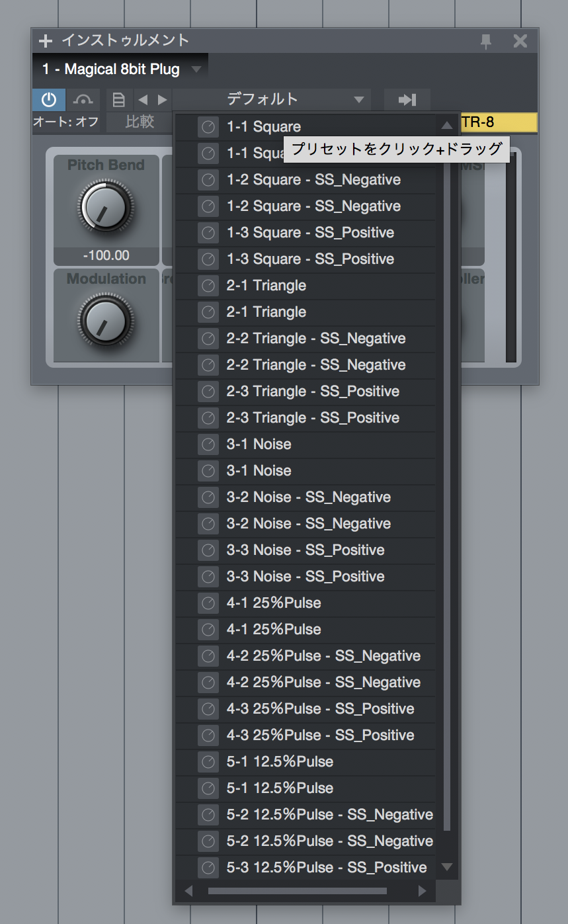This screenshot has height=924, width=568.
Task: Toggle the オート: オフ automation setting
Action: point(65,122)
